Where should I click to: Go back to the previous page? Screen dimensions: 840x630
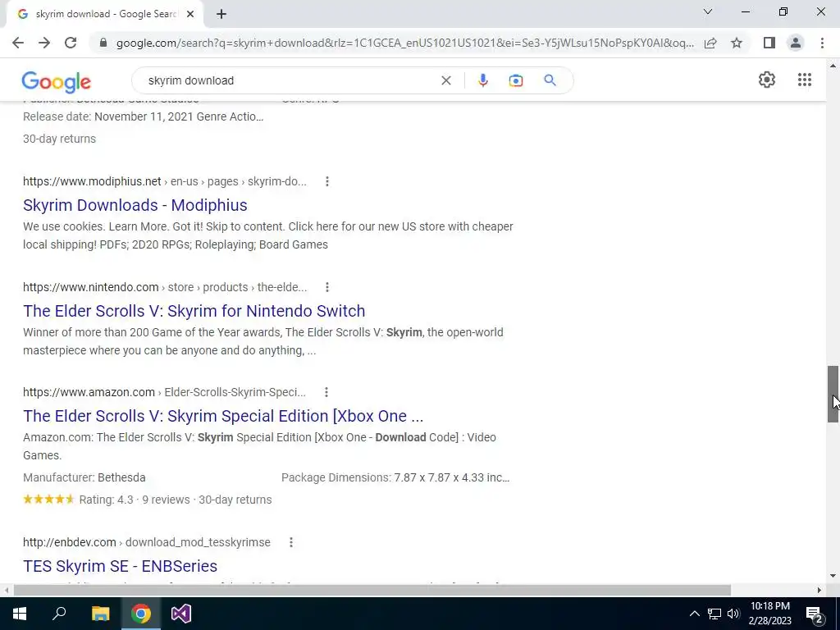click(18, 43)
